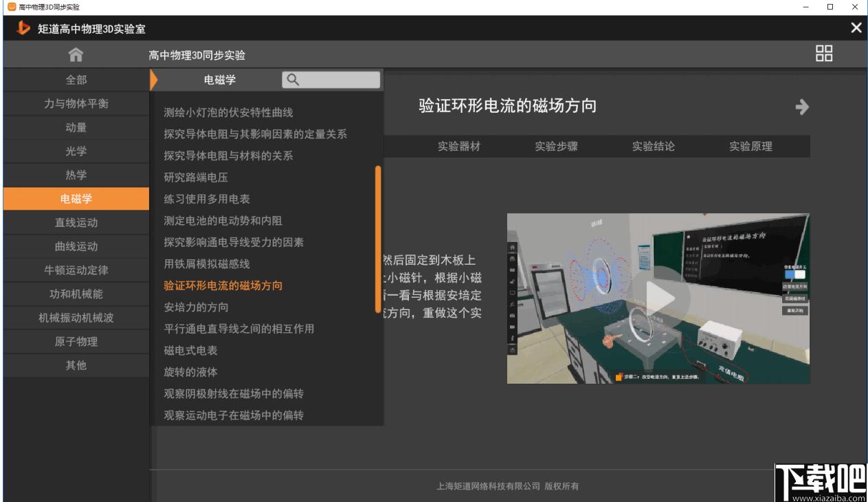Screen dimensions: 868x502
Task: Open 验证环形电流的磁场方向 in list
Action: coord(223,285)
